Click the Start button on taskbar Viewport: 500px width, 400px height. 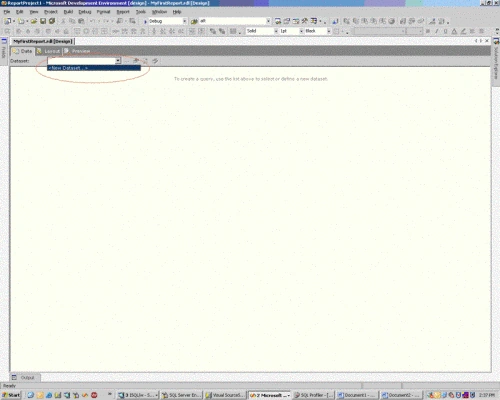tap(11, 395)
